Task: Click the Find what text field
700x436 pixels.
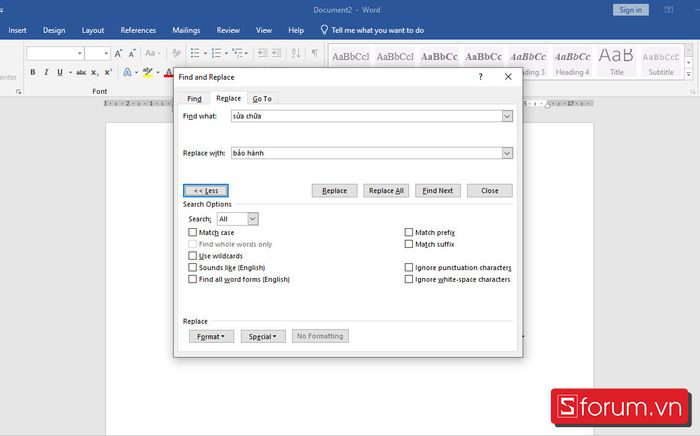Action: coord(367,116)
